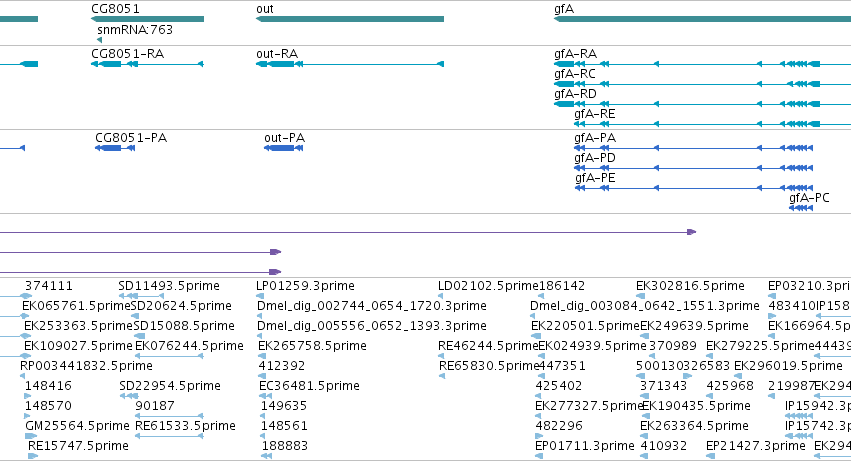Click the gfA-PE protein label

click(595, 178)
